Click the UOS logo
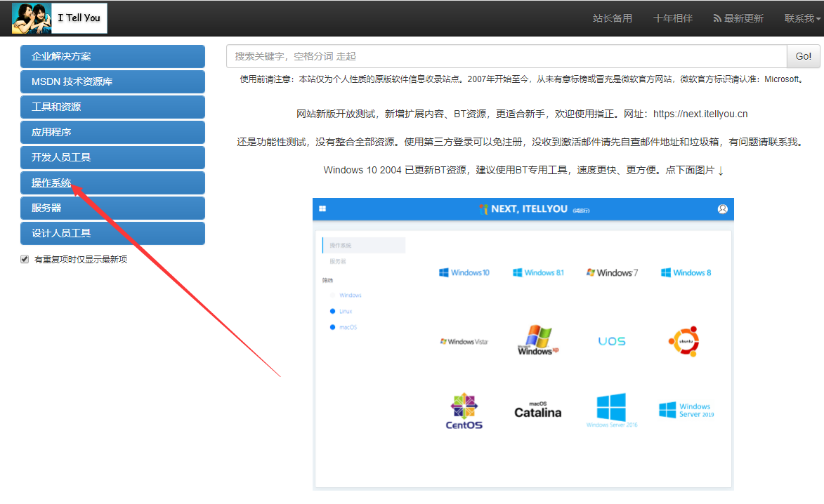The width and height of the screenshot is (824, 504). [x=610, y=340]
